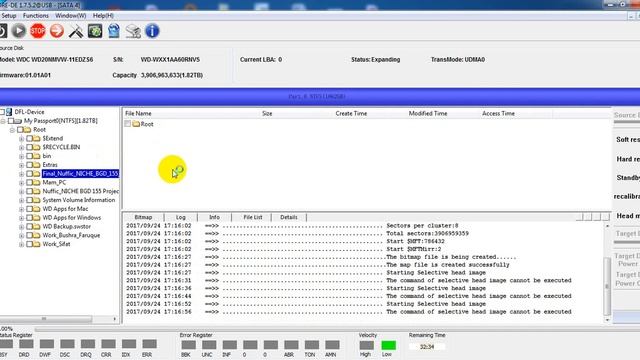
Task: Click the Size column header
Action: tap(267, 113)
